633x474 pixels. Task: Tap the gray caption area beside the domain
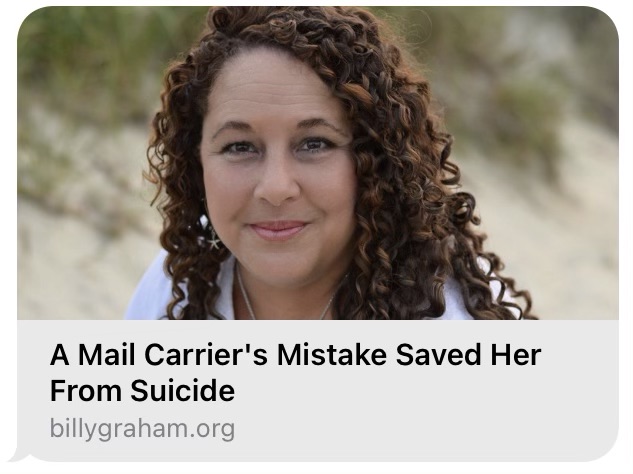(424, 429)
